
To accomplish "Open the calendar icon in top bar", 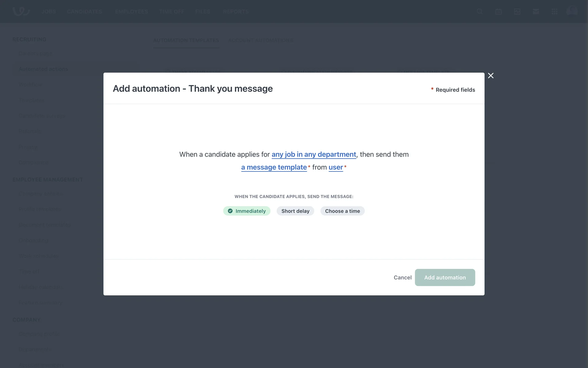I will (498, 12).
